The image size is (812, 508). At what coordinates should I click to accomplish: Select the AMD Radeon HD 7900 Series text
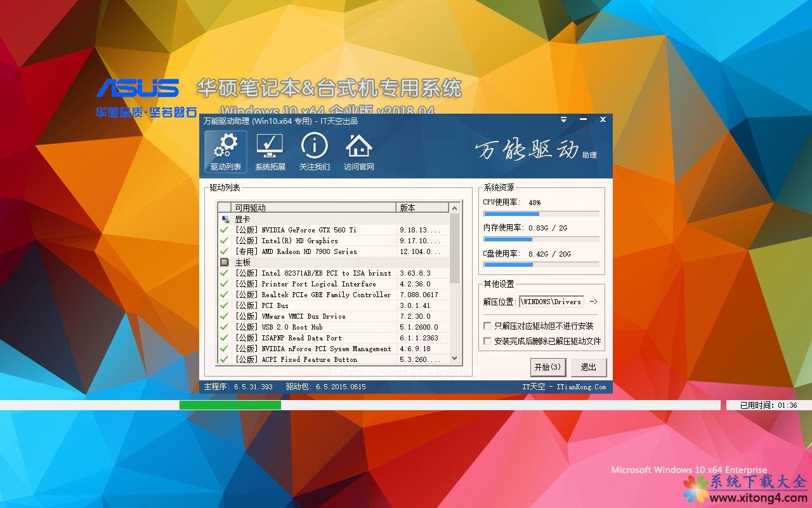296,251
